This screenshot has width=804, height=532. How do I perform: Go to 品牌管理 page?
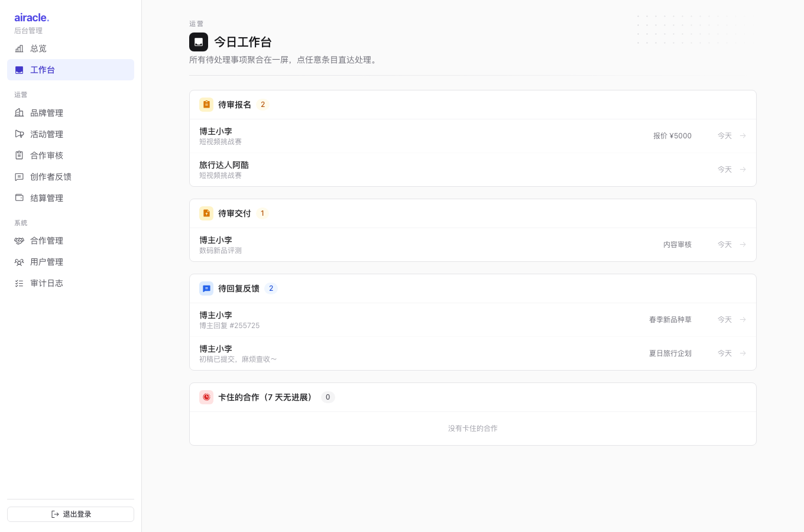(70, 113)
